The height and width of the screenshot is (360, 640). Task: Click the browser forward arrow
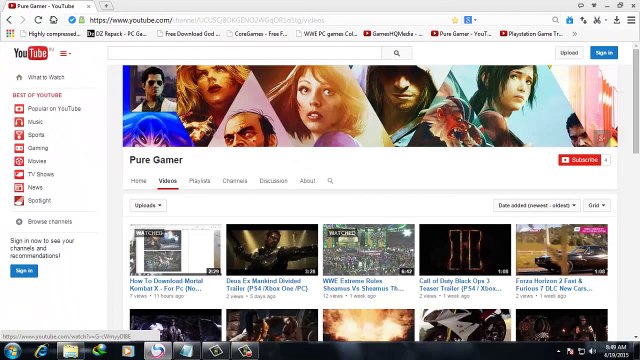23,20
